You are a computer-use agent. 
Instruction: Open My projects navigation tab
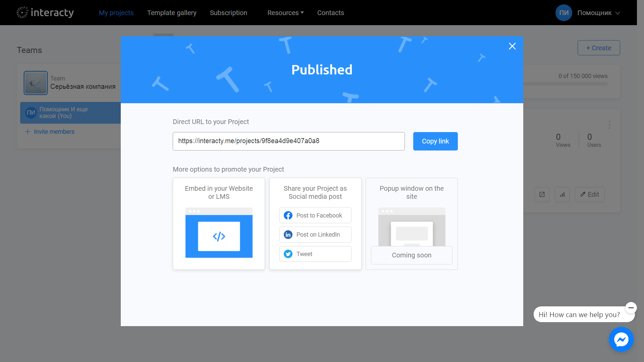coord(116,12)
